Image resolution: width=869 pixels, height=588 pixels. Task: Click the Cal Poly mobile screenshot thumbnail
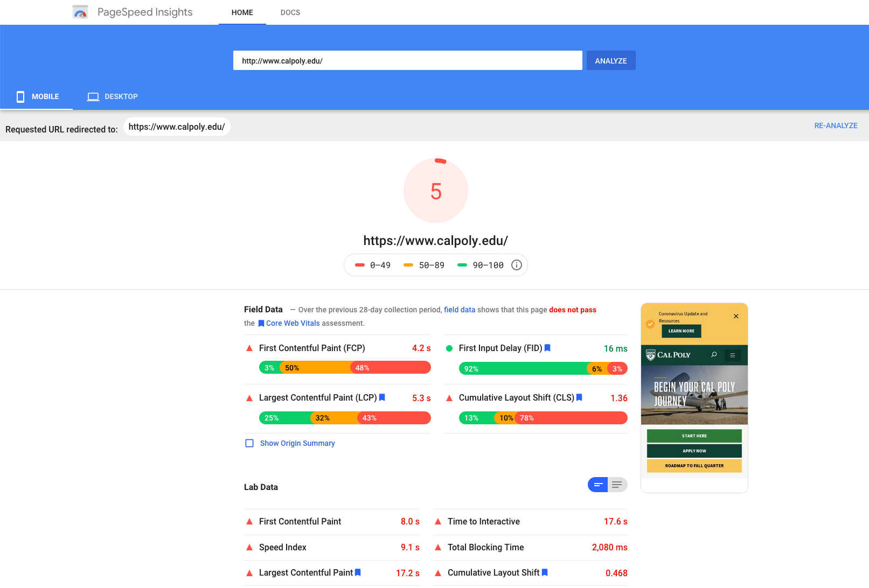pyautogui.click(x=694, y=397)
